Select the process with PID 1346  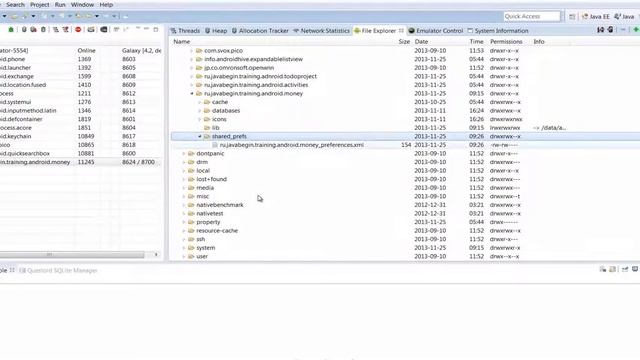point(81,111)
